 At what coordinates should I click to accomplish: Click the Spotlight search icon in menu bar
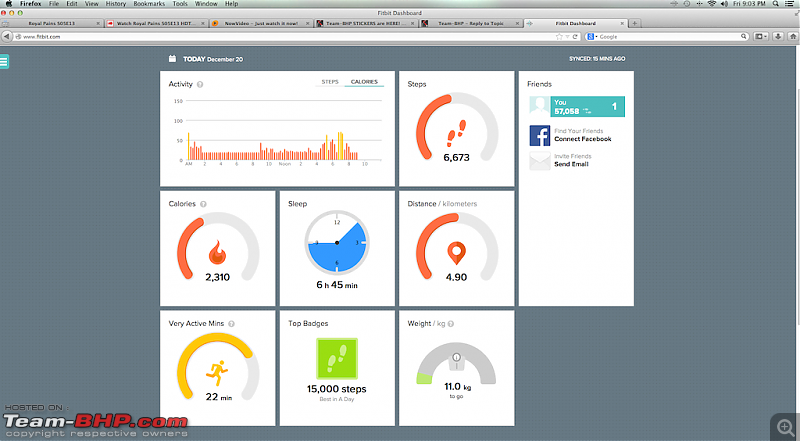(776, 4)
